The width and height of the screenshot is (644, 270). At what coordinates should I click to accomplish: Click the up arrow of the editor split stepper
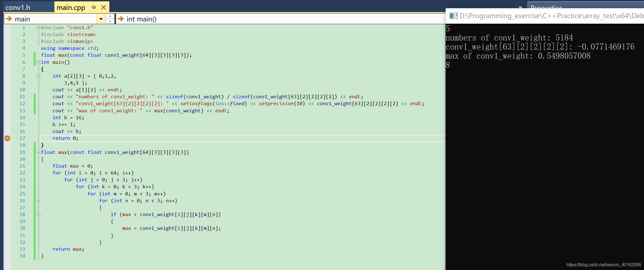[110, 16]
